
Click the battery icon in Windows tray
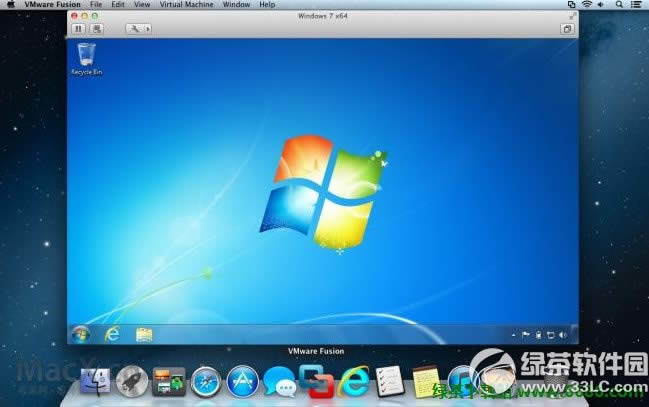pyautogui.click(x=538, y=335)
